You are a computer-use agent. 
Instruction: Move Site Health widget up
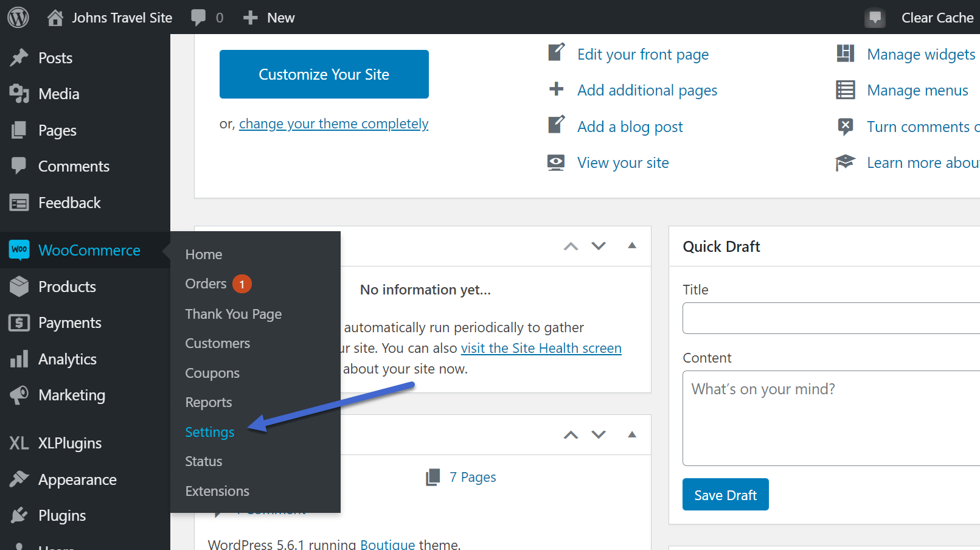click(x=571, y=246)
